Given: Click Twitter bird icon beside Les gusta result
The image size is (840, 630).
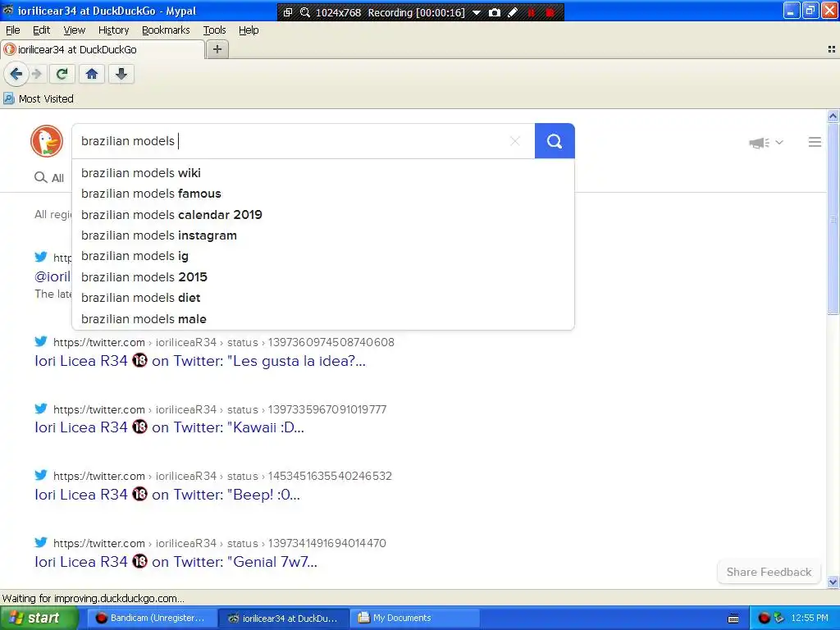Looking at the screenshot, I should (x=41, y=341).
